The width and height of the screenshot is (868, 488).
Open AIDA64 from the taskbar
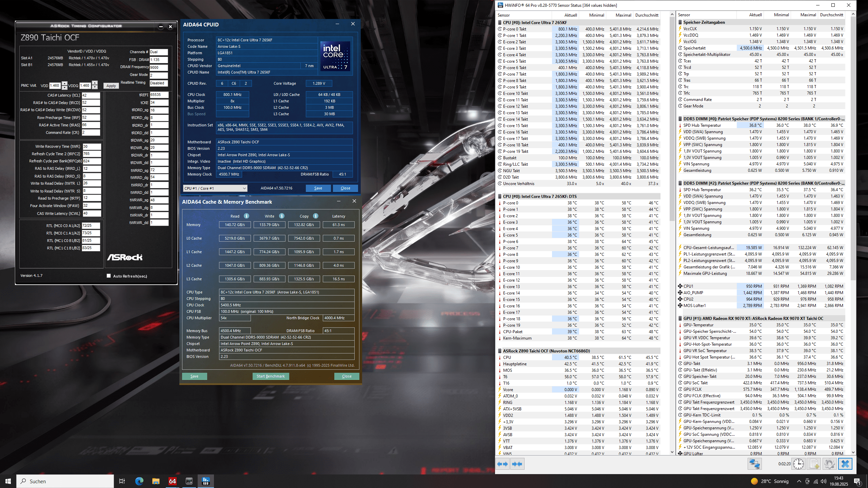pos(172,481)
